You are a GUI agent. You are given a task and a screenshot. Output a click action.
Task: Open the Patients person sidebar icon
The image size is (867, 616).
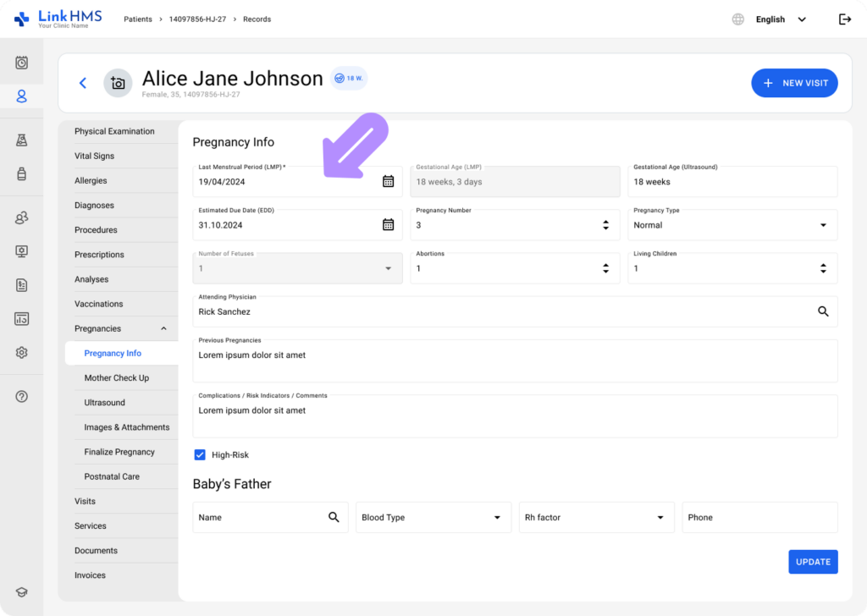pyautogui.click(x=21, y=96)
